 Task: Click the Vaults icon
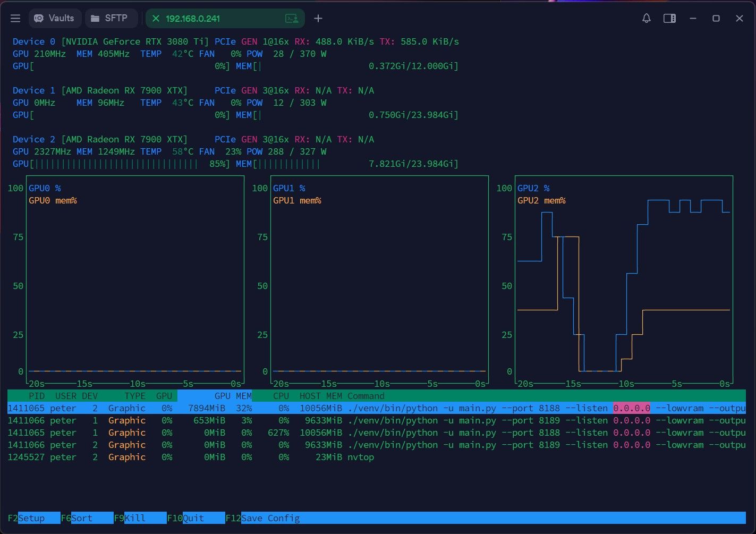[39, 18]
